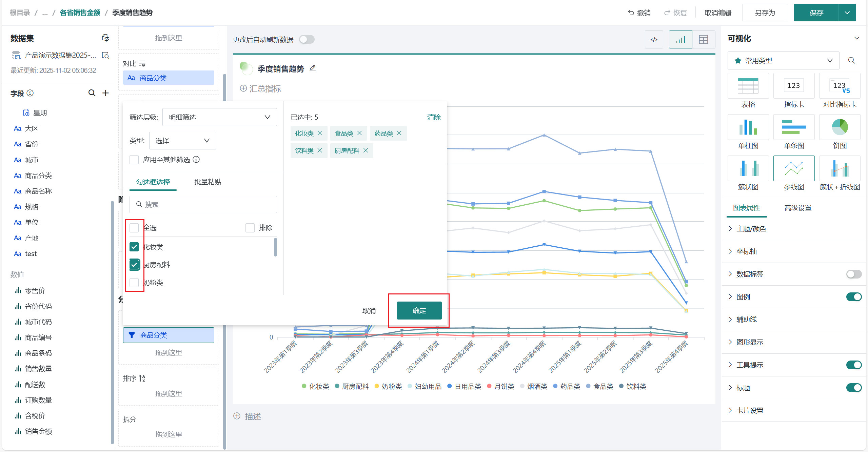The width and height of the screenshot is (868, 452).
Task: Select the pie chart type icon
Action: click(x=840, y=127)
